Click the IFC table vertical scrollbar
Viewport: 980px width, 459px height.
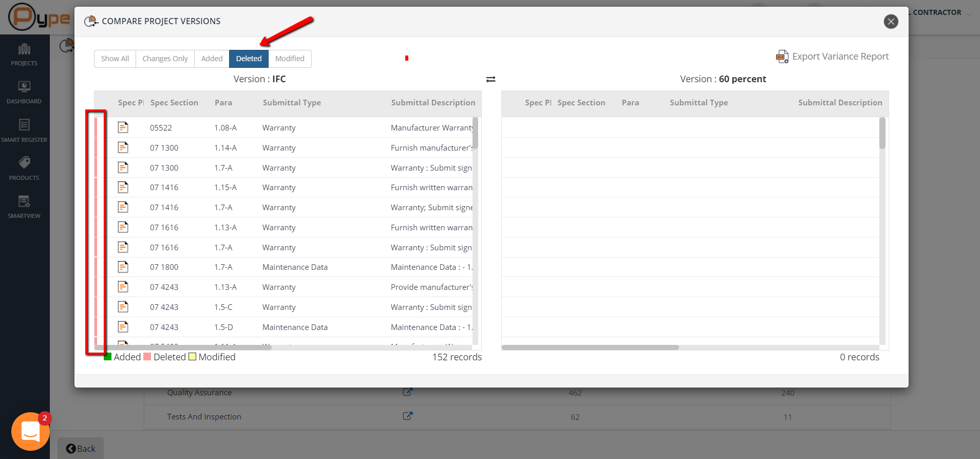476,133
